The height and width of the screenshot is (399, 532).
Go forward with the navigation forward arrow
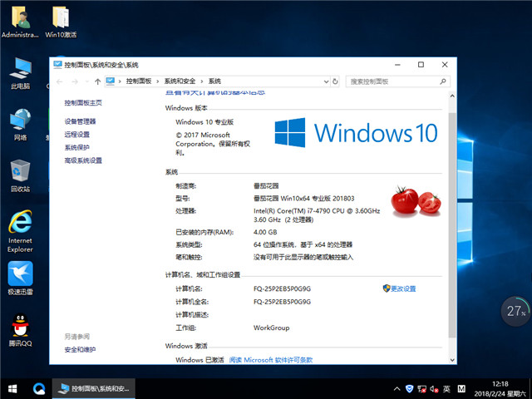click(75, 81)
